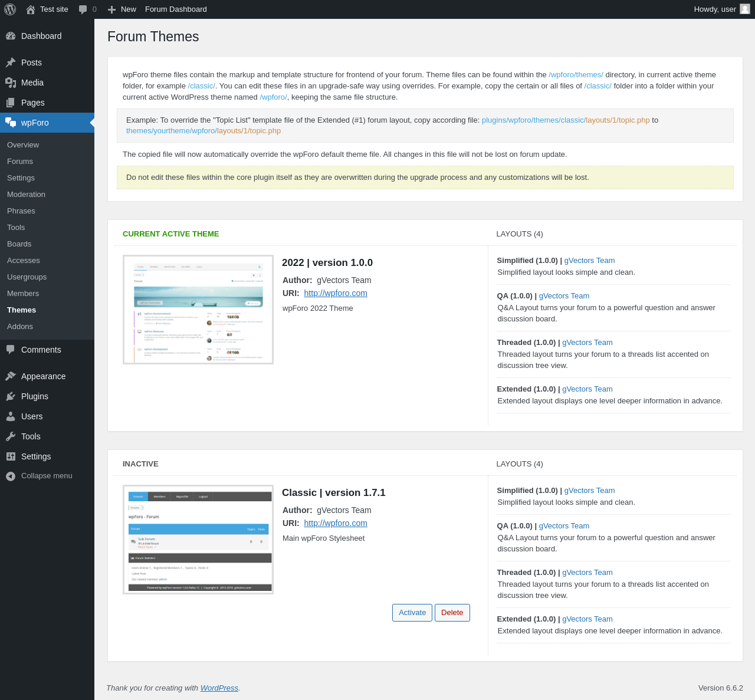Click gVectors Team link for 2022 Threaded layout
Screen dimensions: 755x700
pos(587,343)
